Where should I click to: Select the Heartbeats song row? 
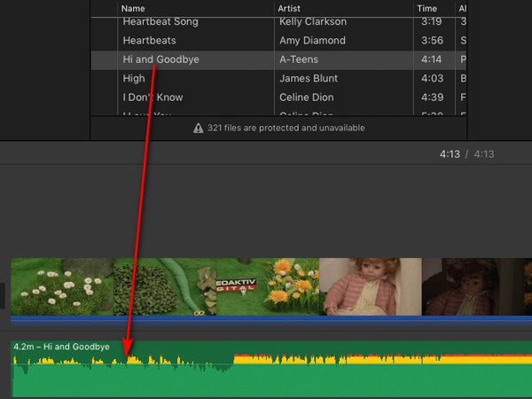(278, 41)
